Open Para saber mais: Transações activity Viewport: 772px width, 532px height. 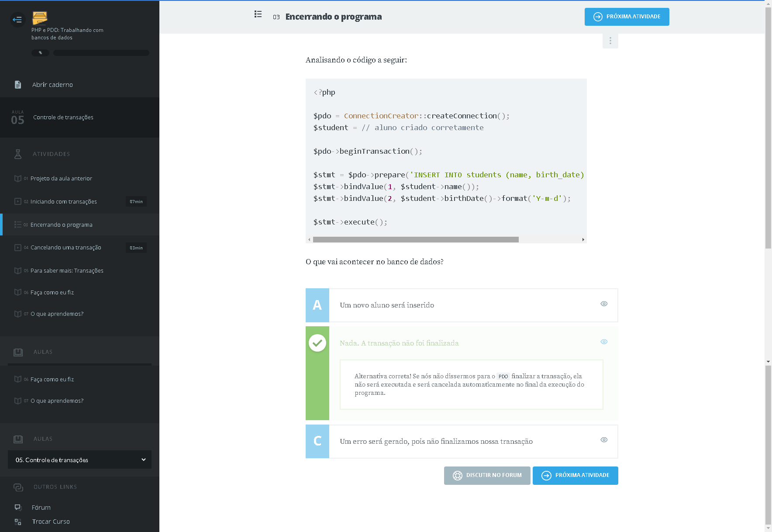click(67, 271)
